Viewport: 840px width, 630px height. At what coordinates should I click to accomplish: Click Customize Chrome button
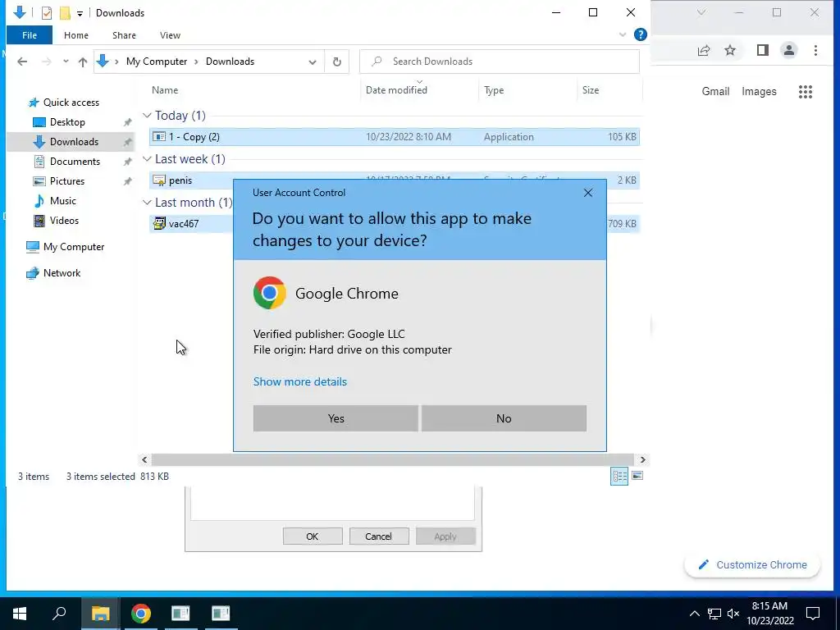752,564
